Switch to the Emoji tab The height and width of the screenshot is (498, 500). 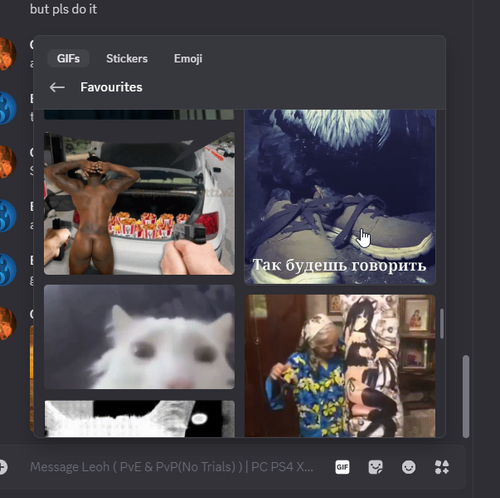pos(188,59)
